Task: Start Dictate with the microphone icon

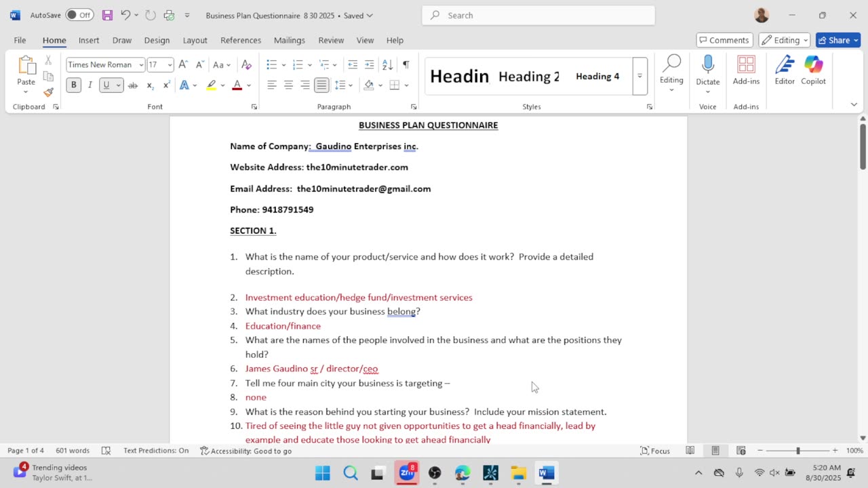Action: (707, 70)
